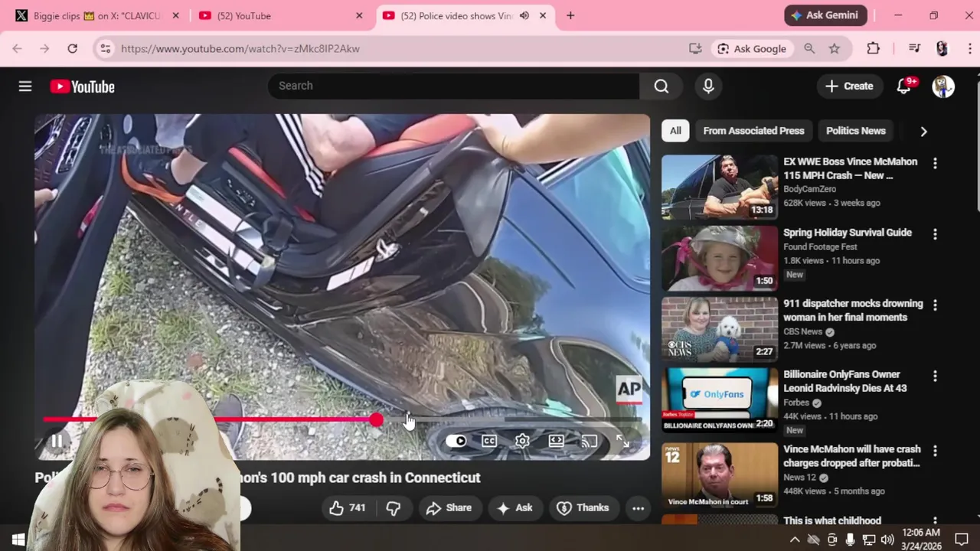Open the Forbes channel link
Image resolution: width=980 pixels, height=551 pixels.
796,403
